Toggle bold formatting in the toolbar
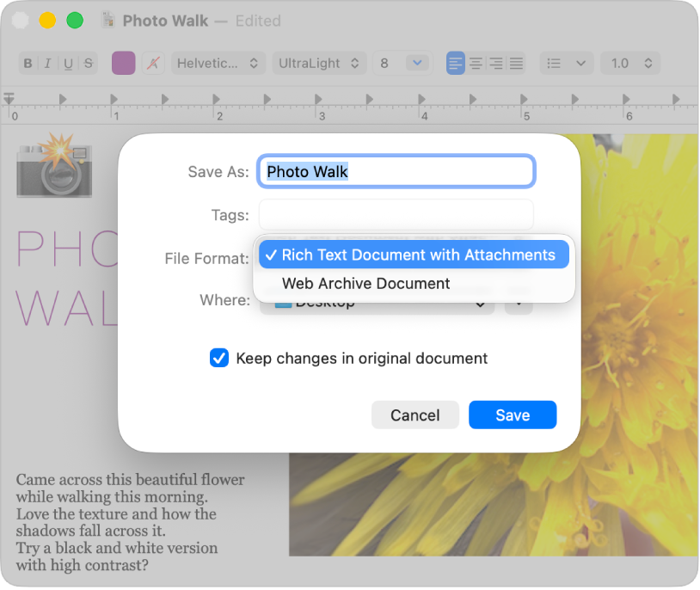Viewport: 700px width, 590px height. [28, 62]
